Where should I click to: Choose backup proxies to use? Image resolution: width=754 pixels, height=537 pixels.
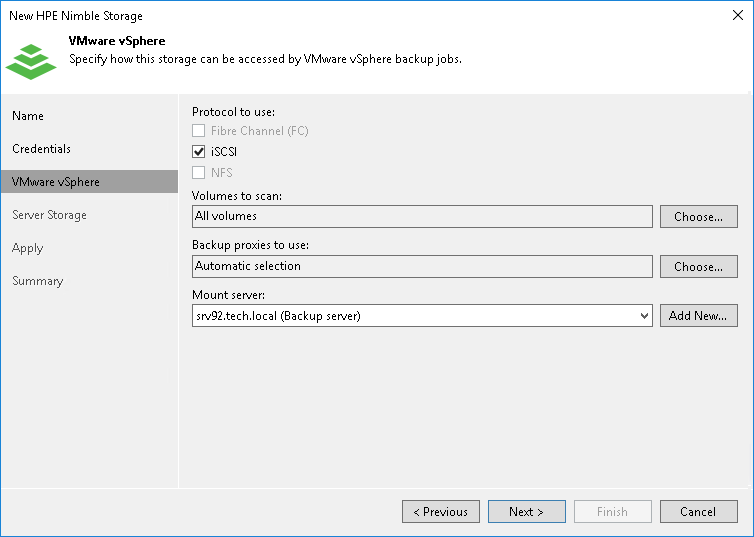(x=698, y=267)
